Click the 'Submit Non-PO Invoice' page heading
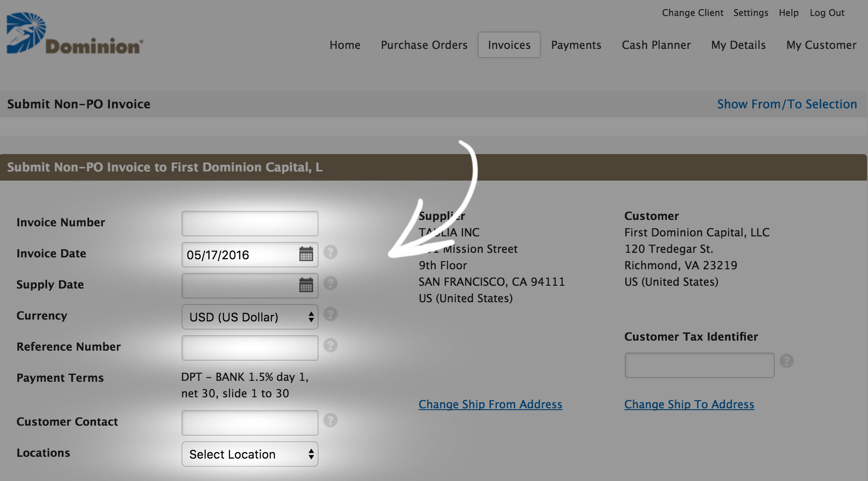The image size is (868, 481). coord(79,104)
